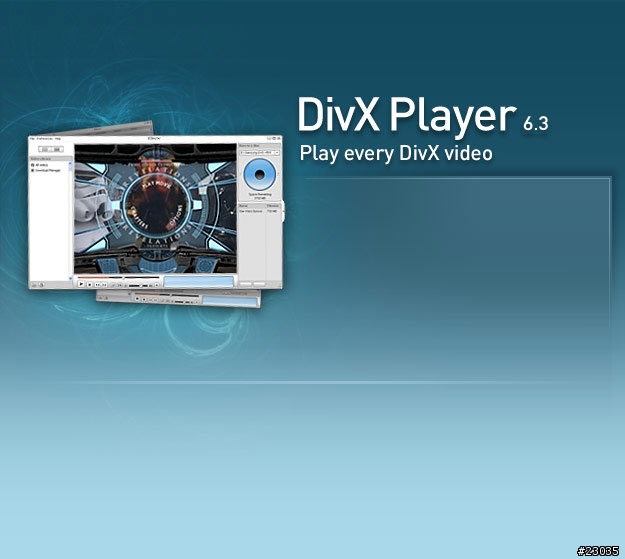Click Chapters in the video's DVD menu
The image size is (625, 559).
click(x=139, y=217)
